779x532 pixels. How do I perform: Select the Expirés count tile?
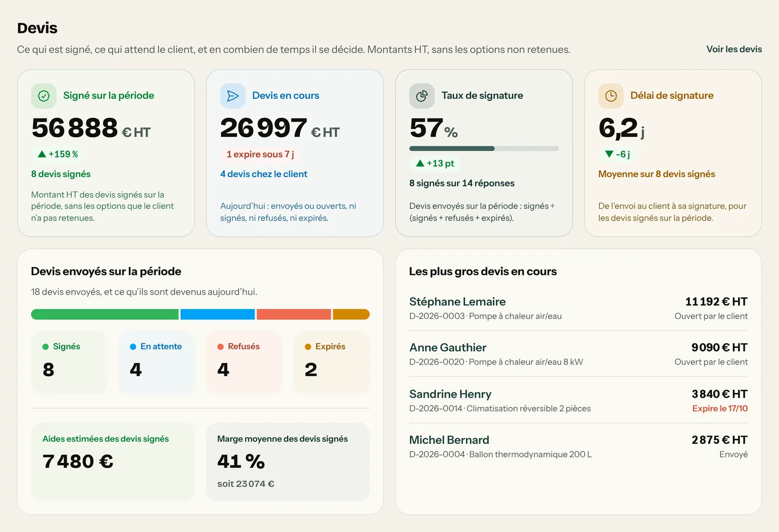[332, 362]
